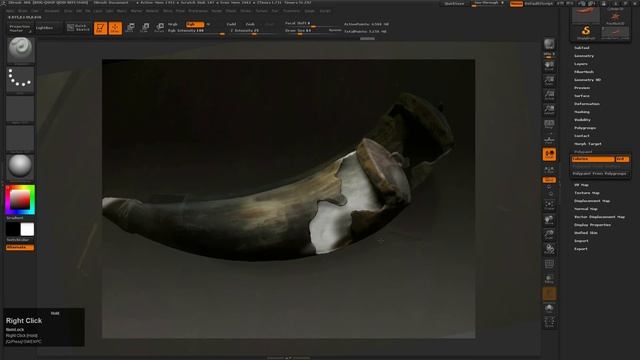Click the Frame icon in right shelf
The image size is (640, 360).
[549, 205]
